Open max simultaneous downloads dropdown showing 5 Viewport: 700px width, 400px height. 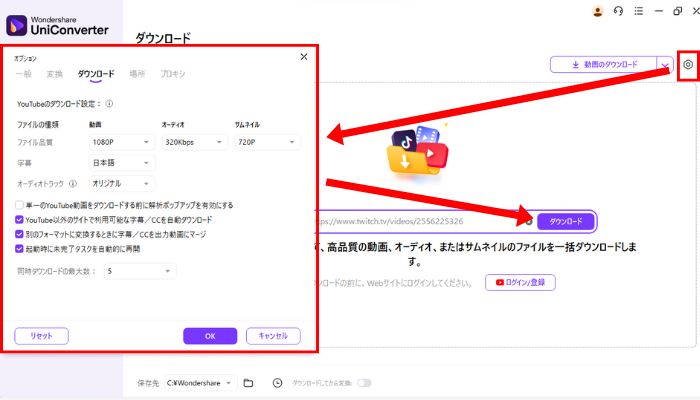(140, 271)
